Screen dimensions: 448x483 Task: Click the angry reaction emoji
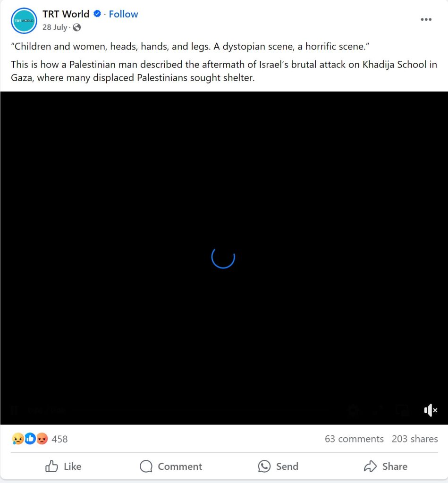42,439
